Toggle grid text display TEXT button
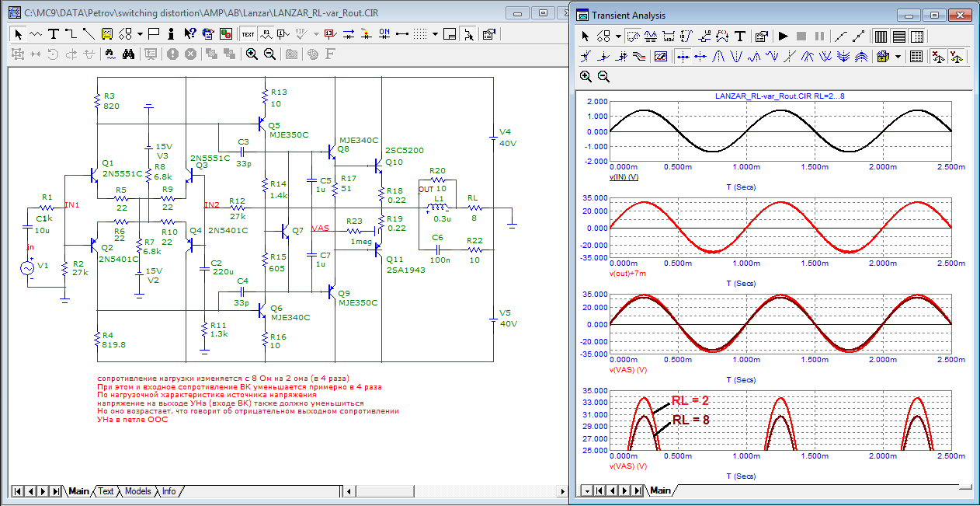 tap(248, 34)
